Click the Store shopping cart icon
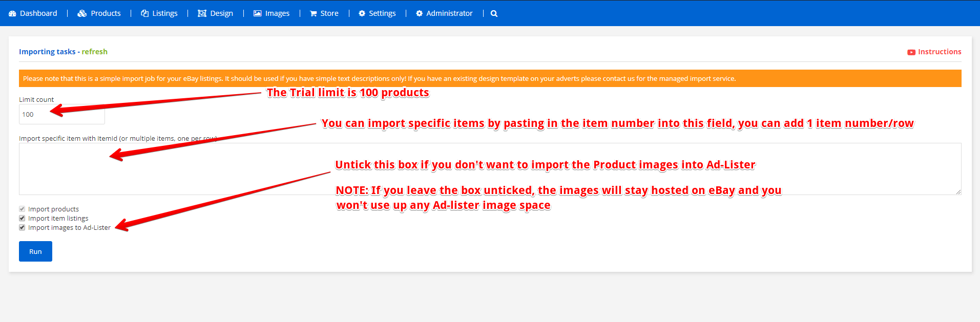 tap(314, 13)
